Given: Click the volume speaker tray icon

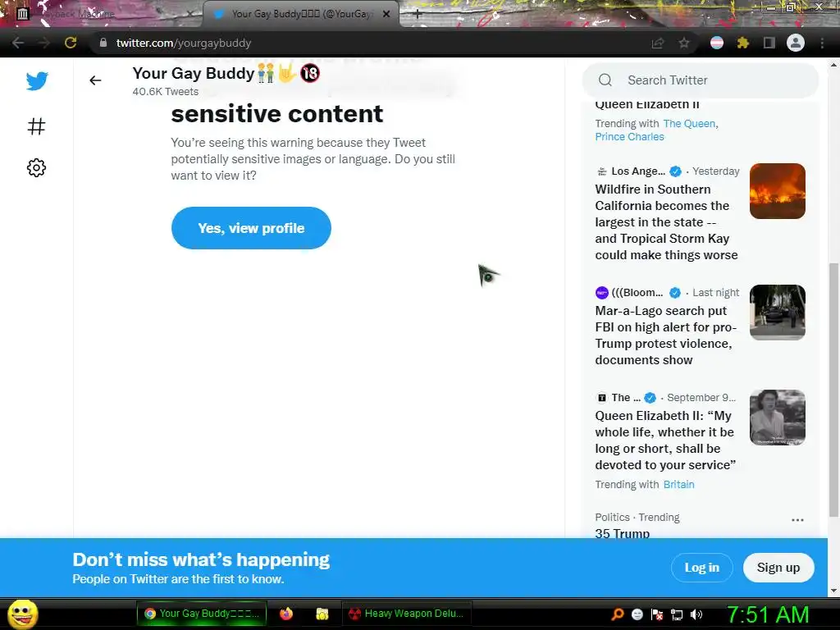Looking at the screenshot, I should 696,614.
